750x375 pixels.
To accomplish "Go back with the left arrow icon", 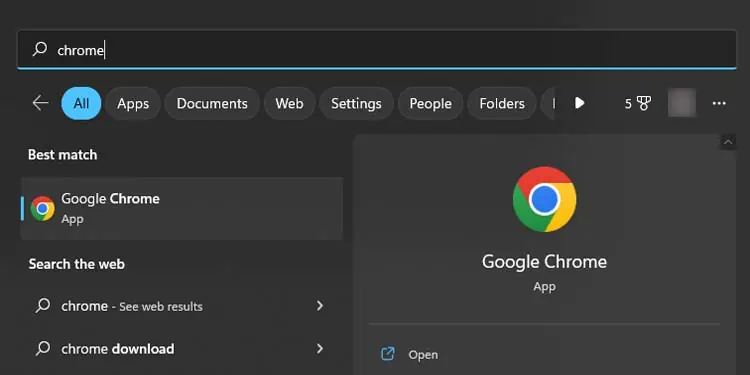I will (40, 103).
